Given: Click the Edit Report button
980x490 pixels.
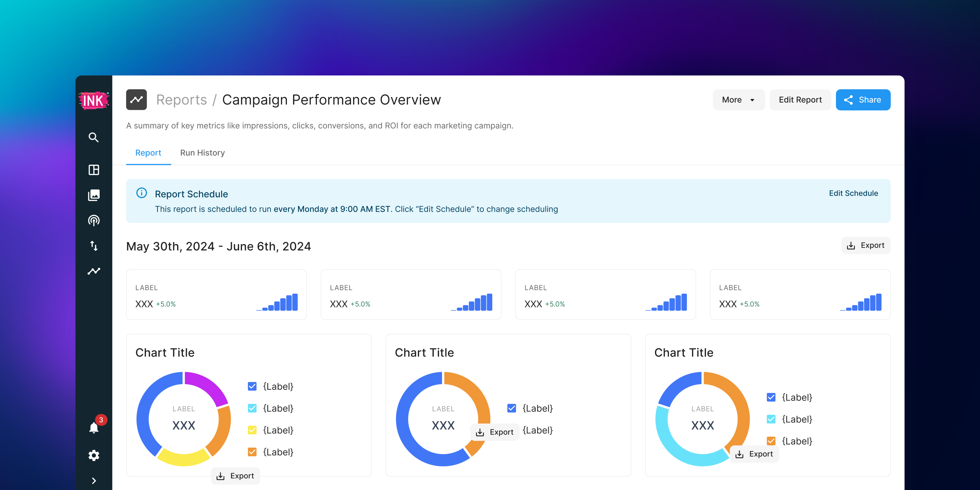Looking at the screenshot, I should tap(800, 100).
